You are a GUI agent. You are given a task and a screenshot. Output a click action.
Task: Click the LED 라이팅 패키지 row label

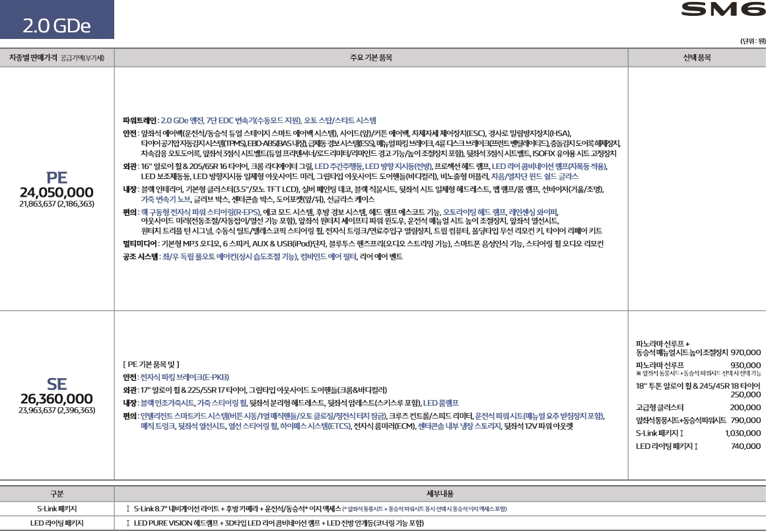click(57, 523)
